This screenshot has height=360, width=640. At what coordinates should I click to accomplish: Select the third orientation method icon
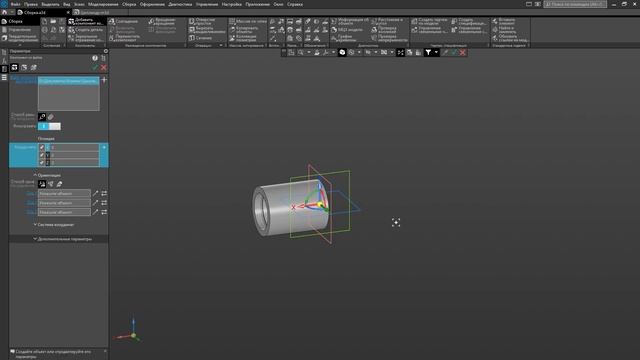coord(59,184)
